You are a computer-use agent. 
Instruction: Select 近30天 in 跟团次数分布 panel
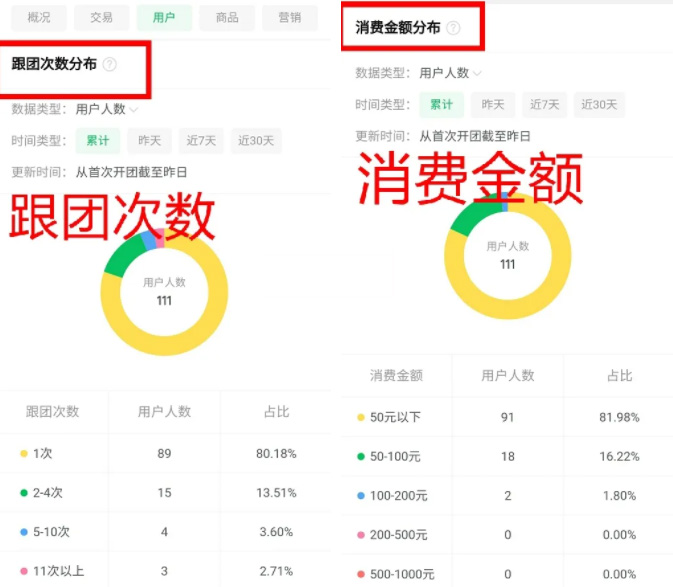(256, 141)
